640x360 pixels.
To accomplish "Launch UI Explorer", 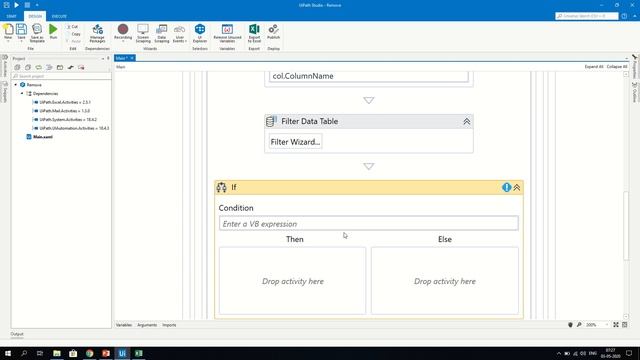I will coord(200,33).
